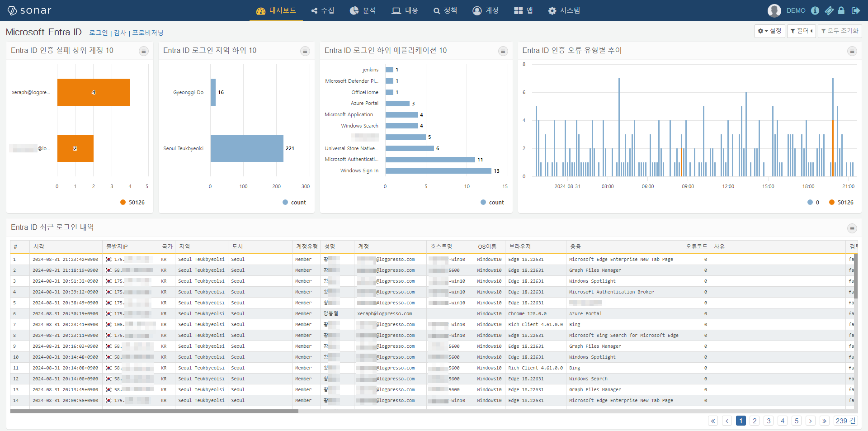Viewport: 868px width, 431px height.
Task: Click the logout icon
Action: [x=855, y=10]
